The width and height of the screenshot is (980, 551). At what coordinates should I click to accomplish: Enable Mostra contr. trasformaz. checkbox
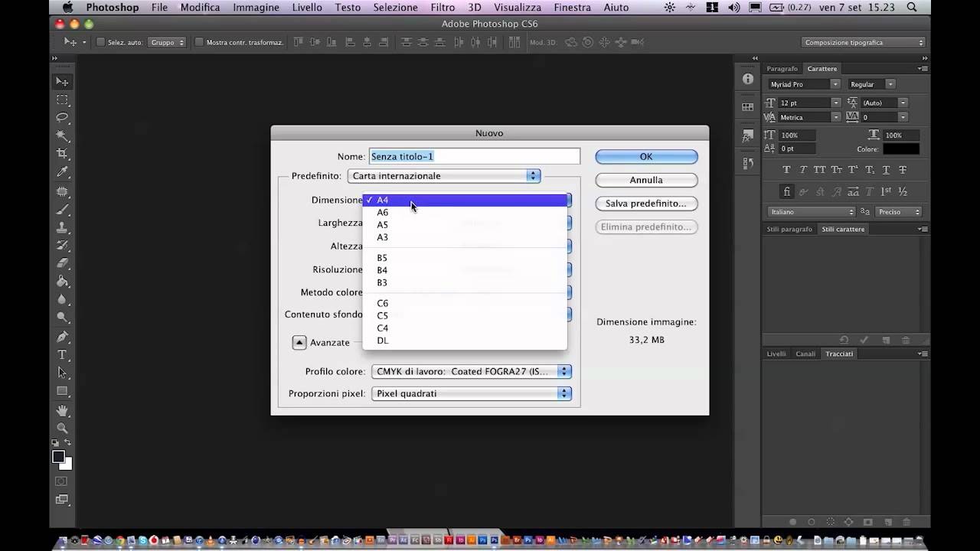pos(199,43)
